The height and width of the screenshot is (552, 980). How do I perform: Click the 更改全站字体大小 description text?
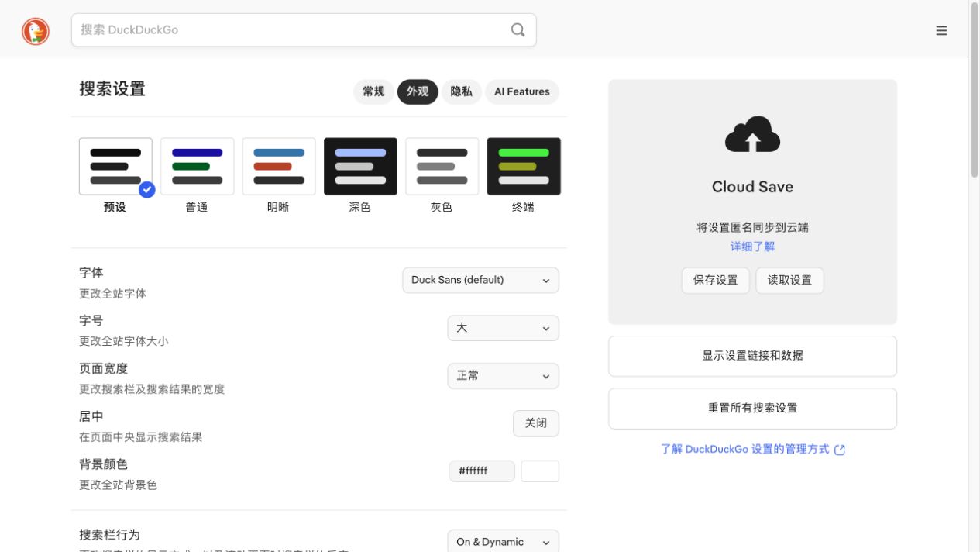coord(123,341)
